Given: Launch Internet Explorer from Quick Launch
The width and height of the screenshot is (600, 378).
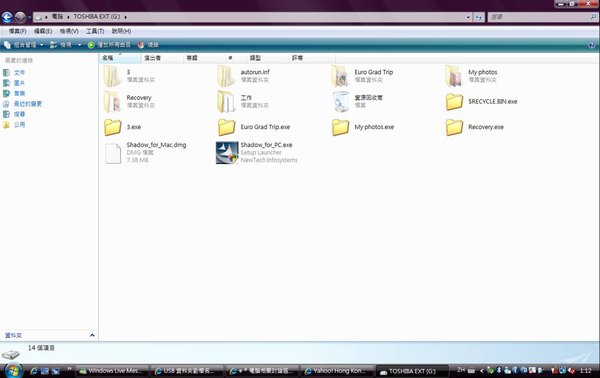Looking at the screenshot, I should pos(34,371).
